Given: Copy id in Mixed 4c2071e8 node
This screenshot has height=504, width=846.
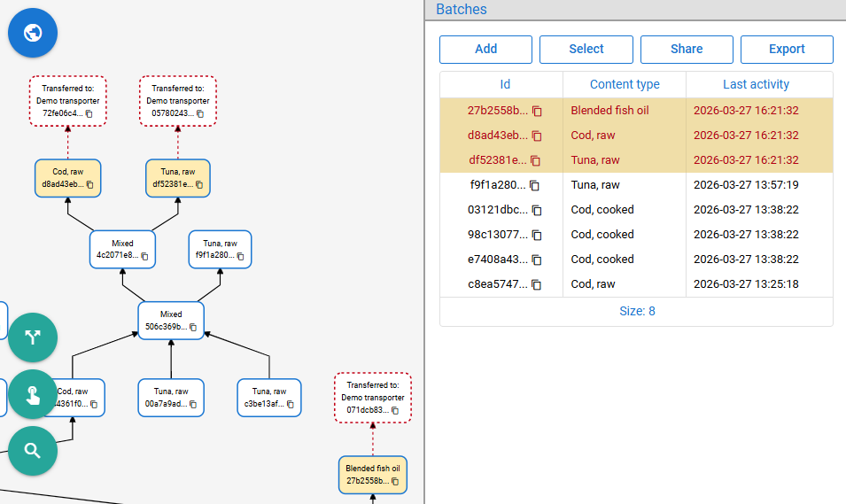Looking at the screenshot, I should pyautogui.click(x=144, y=256).
